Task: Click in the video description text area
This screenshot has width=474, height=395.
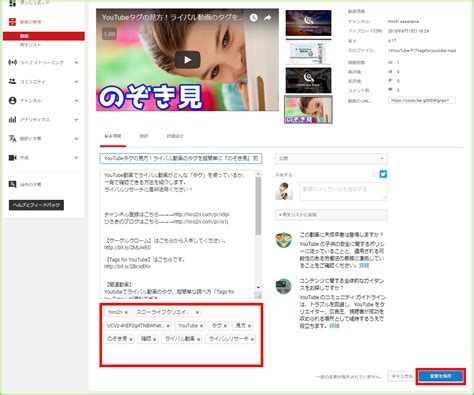Action: point(178,234)
